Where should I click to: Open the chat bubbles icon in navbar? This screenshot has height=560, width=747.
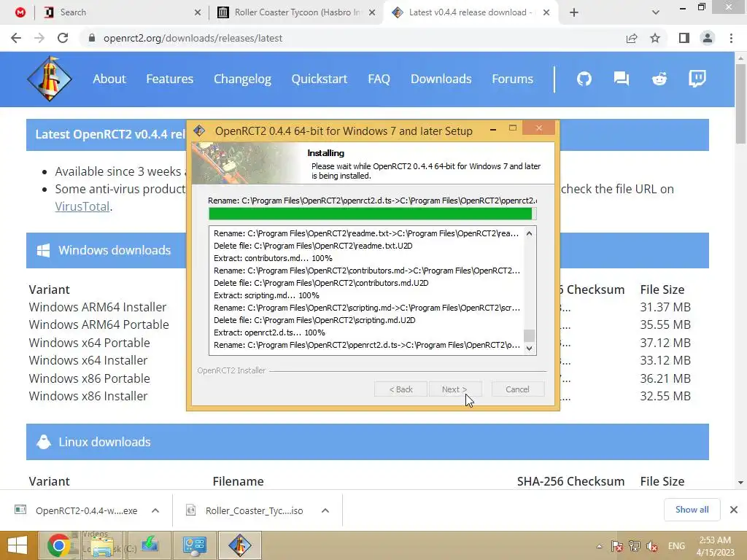[622, 79]
